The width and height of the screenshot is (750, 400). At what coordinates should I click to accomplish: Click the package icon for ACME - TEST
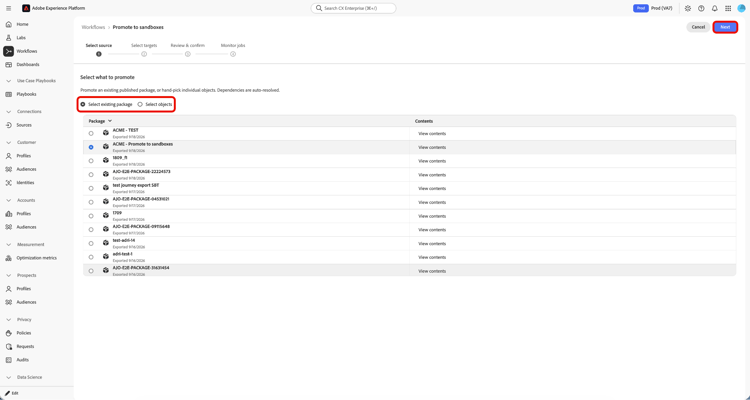pyautogui.click(x=106, y=133)
